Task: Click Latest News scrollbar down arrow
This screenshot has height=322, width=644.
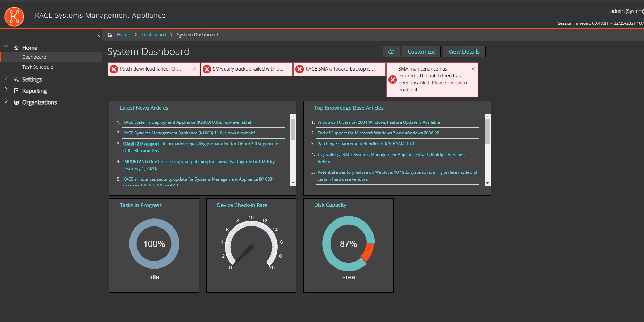Action: (x=293, y=183)
